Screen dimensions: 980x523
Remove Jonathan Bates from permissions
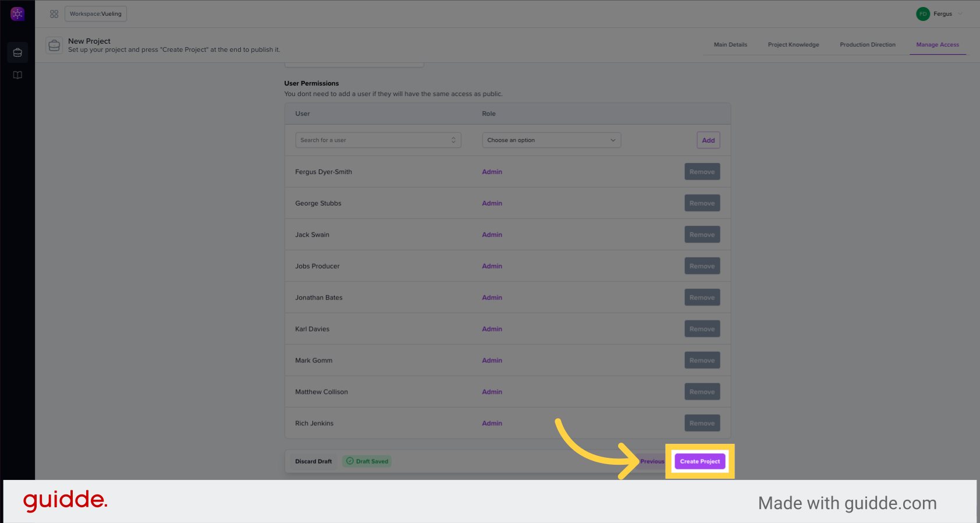point(702,298)
